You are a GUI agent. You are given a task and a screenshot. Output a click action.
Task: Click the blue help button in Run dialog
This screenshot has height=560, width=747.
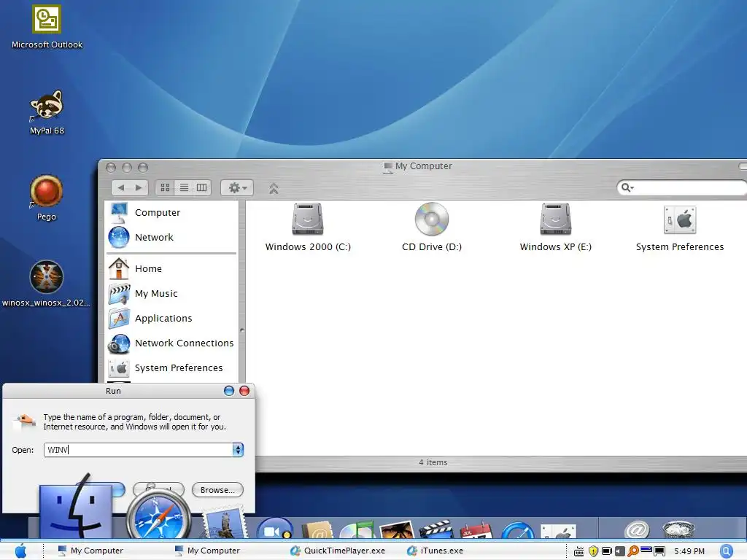[229, 391]
